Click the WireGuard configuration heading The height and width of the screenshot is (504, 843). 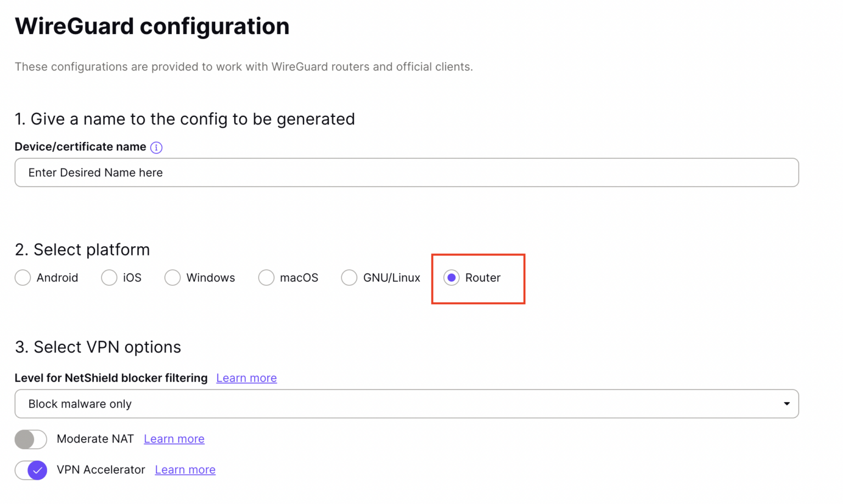(152, 26)
